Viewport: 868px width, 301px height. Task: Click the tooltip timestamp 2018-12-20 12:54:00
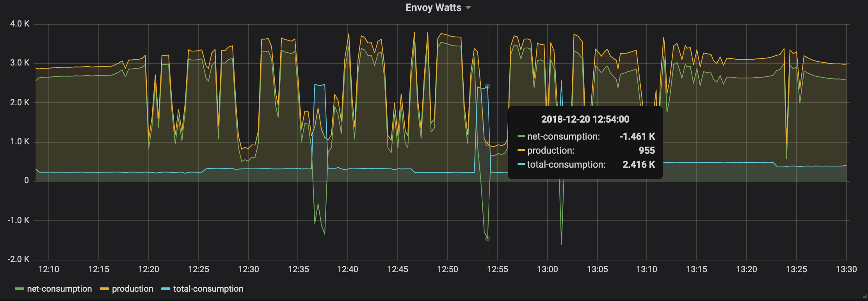coord(585,119)
